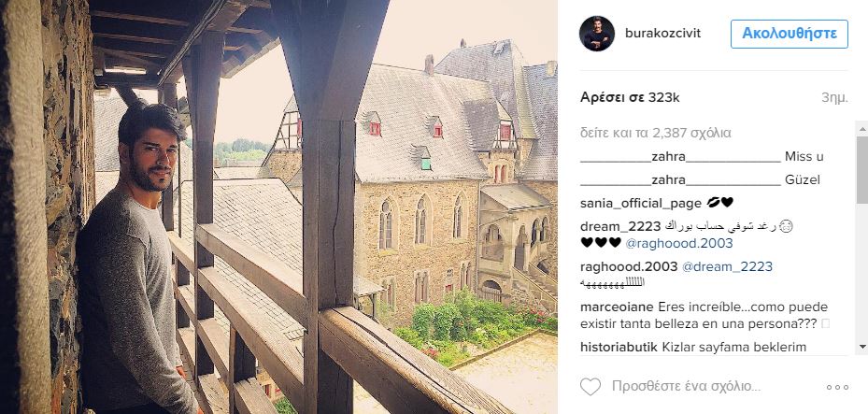Open commenter marceoiane profile

[x=618, y=307]
